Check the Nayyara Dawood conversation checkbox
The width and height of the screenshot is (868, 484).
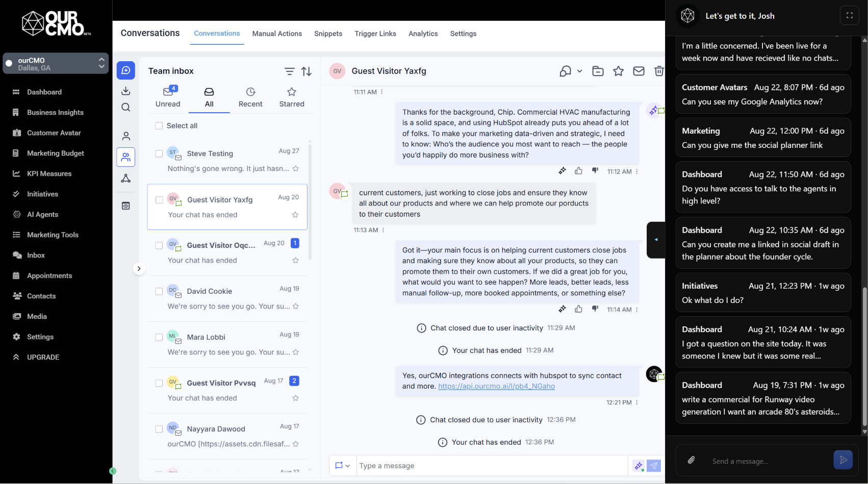pyautogui.click(x=159, y=429)
